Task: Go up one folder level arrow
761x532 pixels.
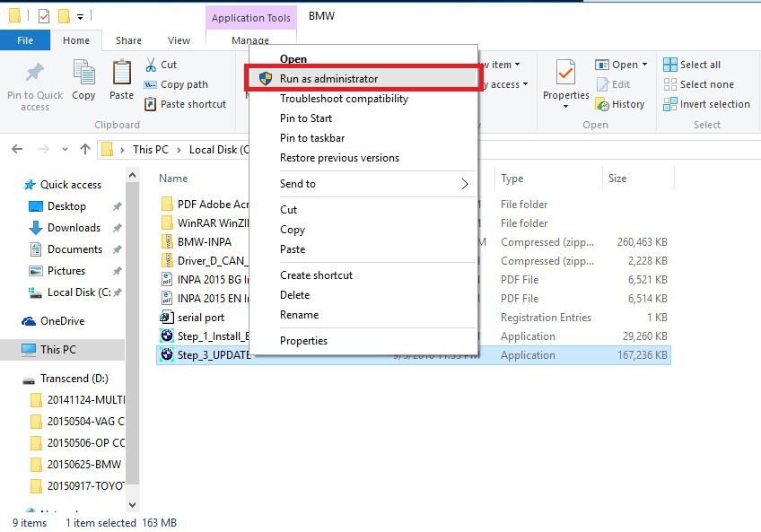Action: coord(85,149)
